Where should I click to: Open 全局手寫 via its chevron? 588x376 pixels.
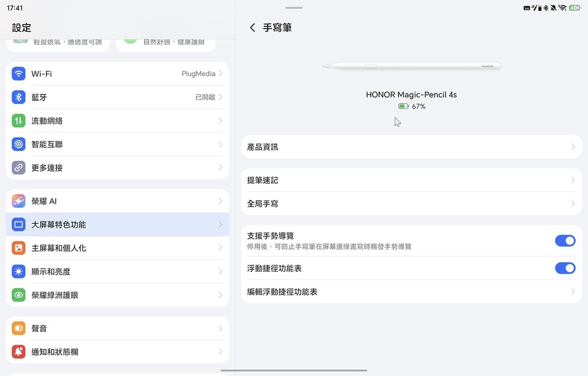573,204
